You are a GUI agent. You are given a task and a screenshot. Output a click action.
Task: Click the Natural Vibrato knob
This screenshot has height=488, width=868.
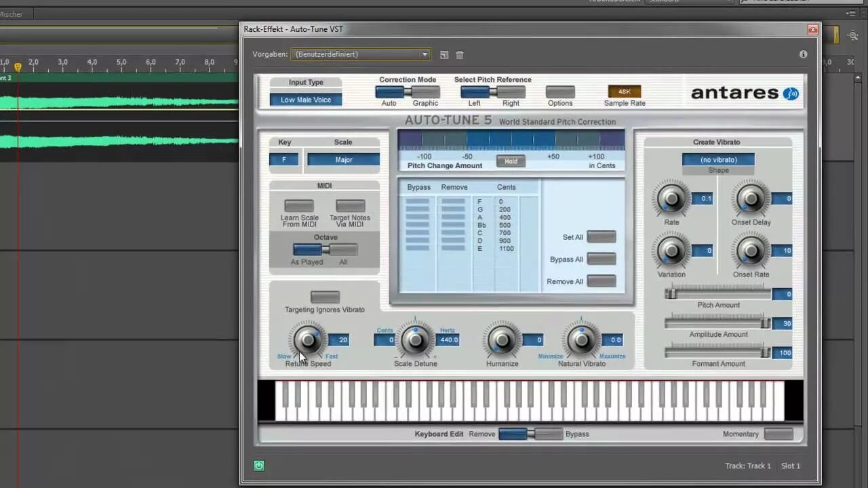pos(581,340)
